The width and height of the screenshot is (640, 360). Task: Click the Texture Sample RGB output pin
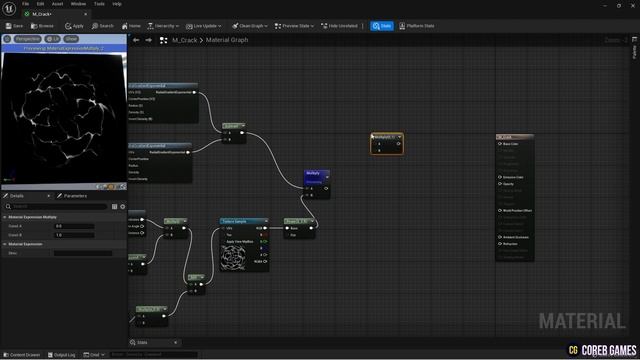pyautogui.click(x=265, y=228)
